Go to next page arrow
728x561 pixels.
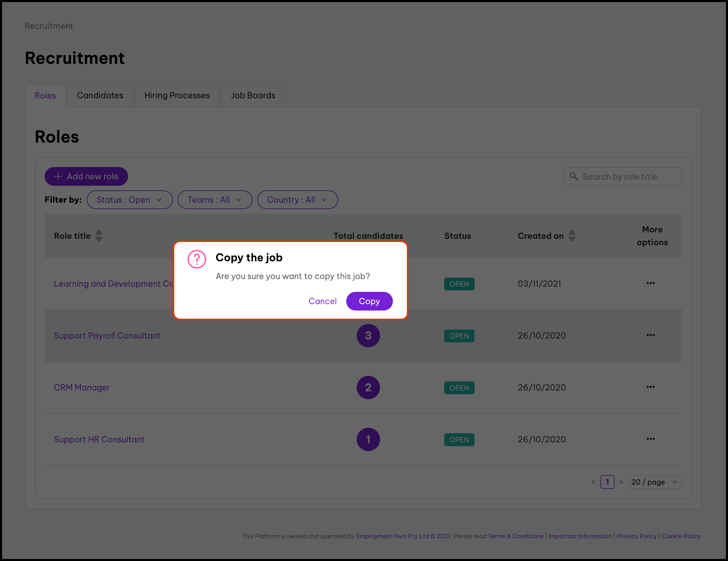(621, 482)
